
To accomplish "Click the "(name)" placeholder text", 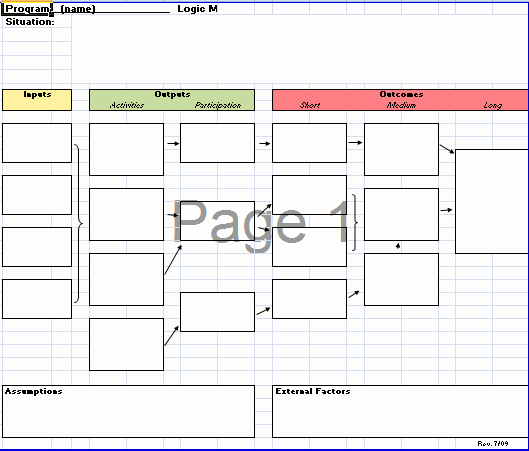I will click(78, 9).
